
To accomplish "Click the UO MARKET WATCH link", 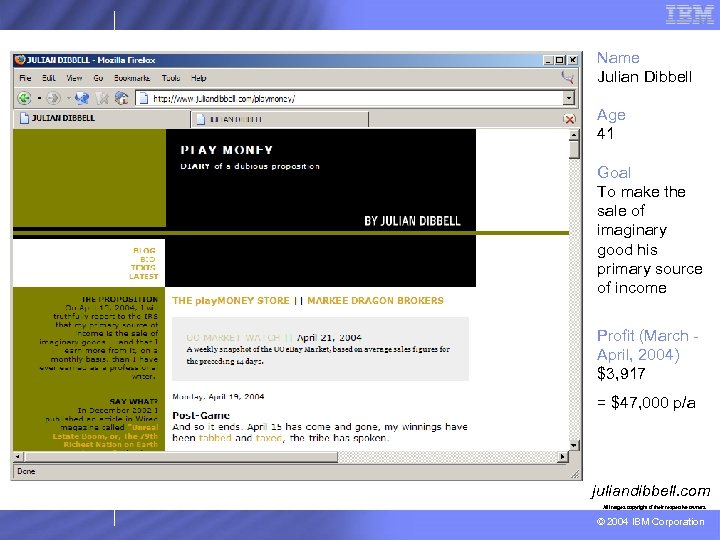I will [233, 338].
